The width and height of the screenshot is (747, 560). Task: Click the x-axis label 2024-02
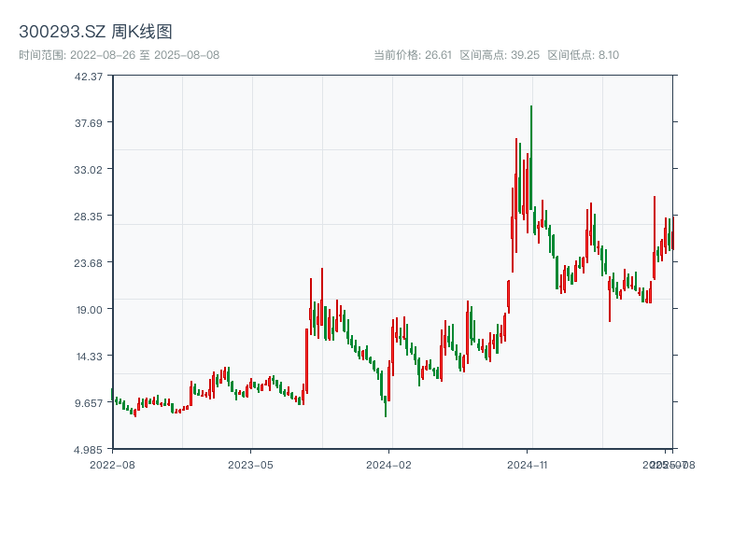click(388, 465)
